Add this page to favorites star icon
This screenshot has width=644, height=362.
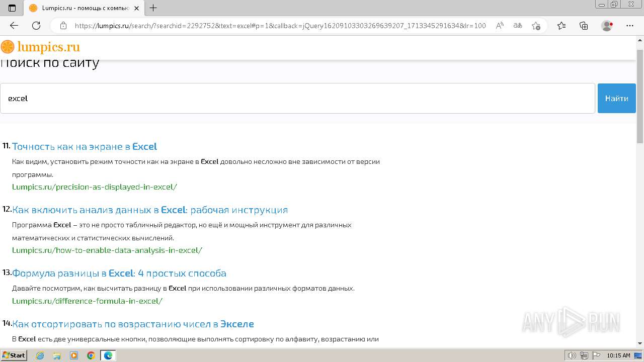coord(536,26)
